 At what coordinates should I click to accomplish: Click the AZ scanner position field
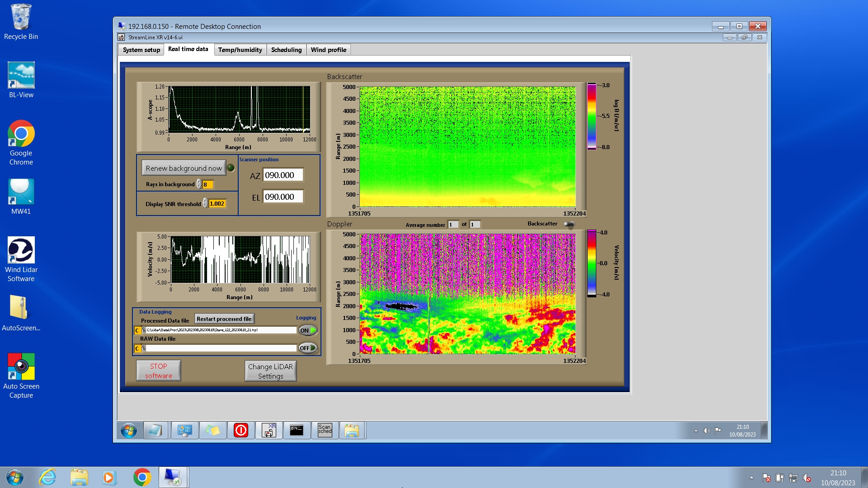[x=283, y=175]
